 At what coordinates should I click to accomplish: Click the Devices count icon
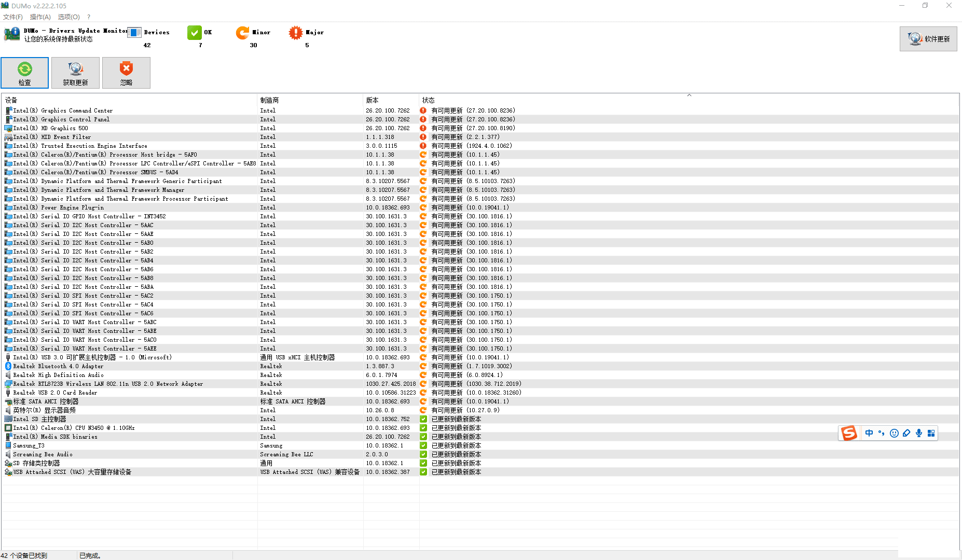coord(134,33)
